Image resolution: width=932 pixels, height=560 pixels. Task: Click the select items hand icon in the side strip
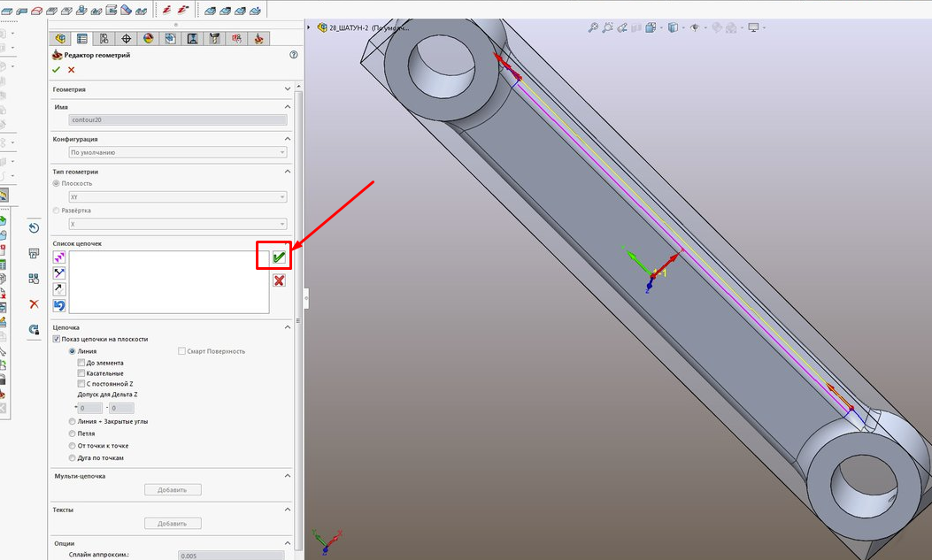coord(34,279)
